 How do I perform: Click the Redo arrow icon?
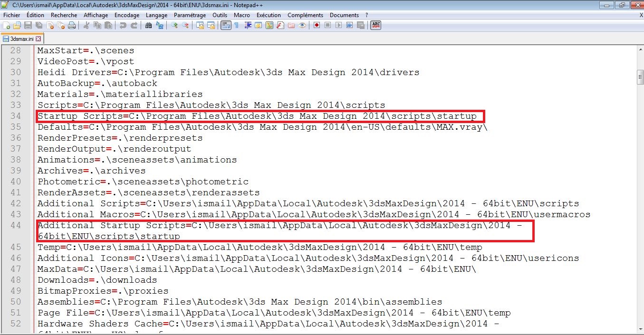click(134, 25)
